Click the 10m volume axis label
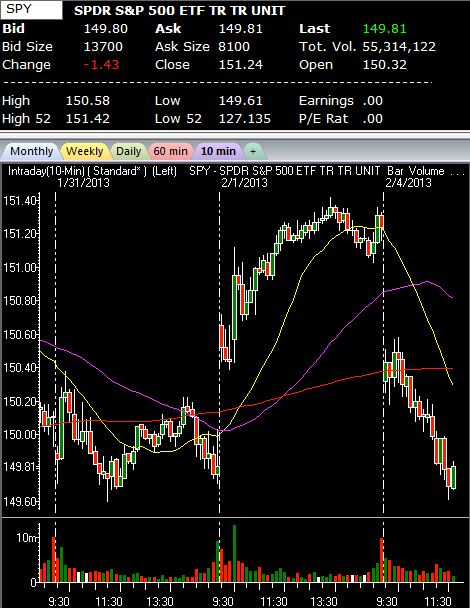Screen dimensions: 470x608 click(27, 538)
